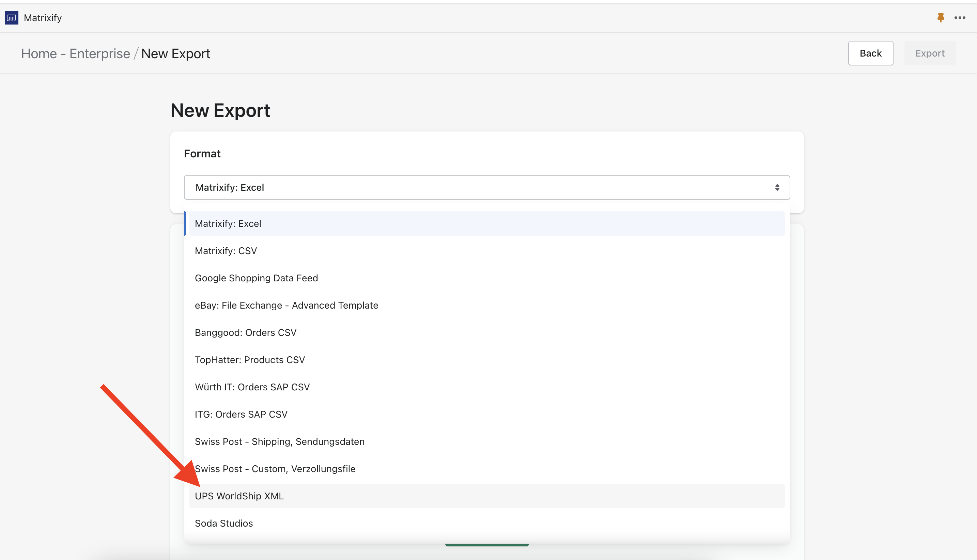Viewport: 977px width, 560px height.
Task: Click the Matrixify app logo icon
Action: pos(11,17)
